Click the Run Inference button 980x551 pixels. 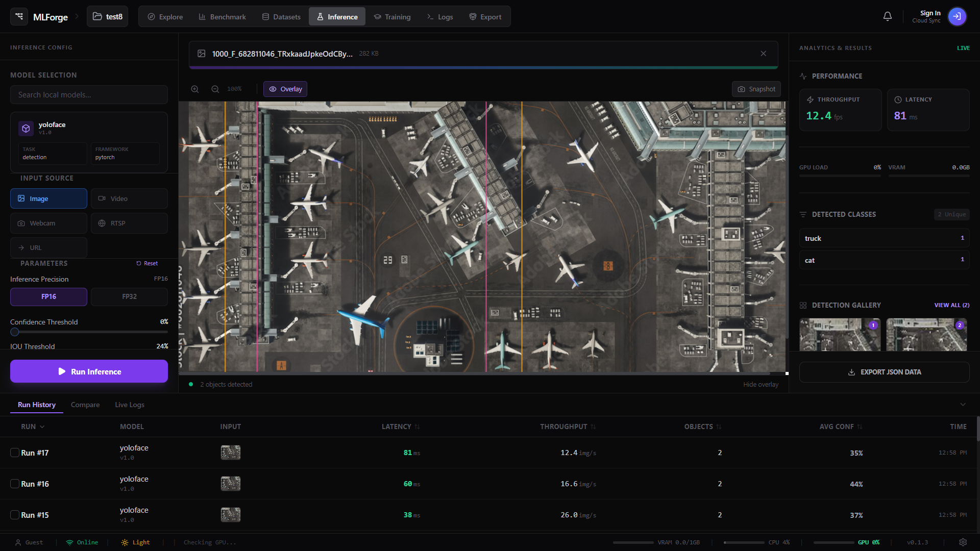89,371
